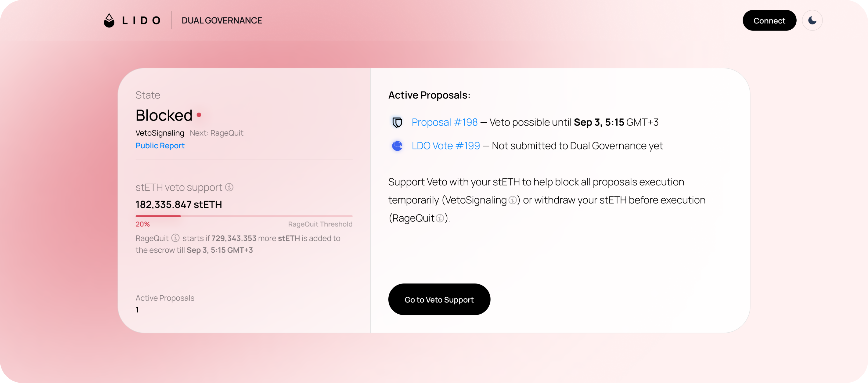The height and width of the screenshot is (383, 868).
Task: Open Proposal #198 link
Action: (x=444, y=122)
